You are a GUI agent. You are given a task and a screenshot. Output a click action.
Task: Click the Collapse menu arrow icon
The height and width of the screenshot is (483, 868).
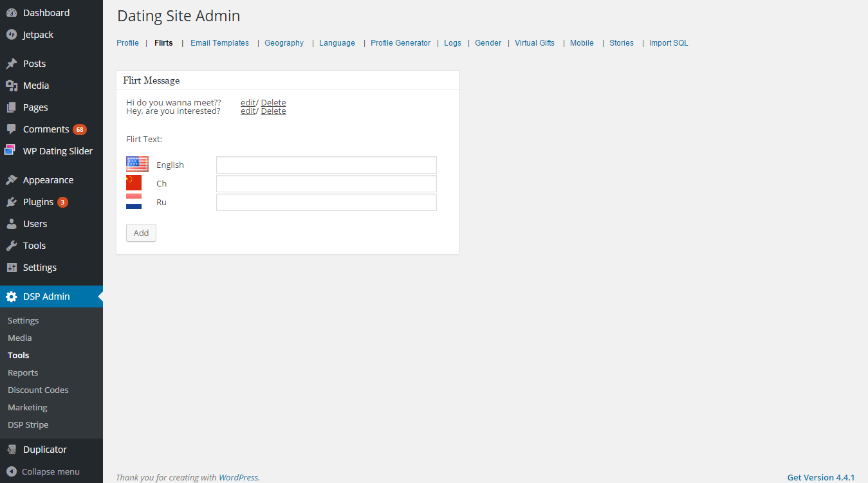(x=12, y=471)
